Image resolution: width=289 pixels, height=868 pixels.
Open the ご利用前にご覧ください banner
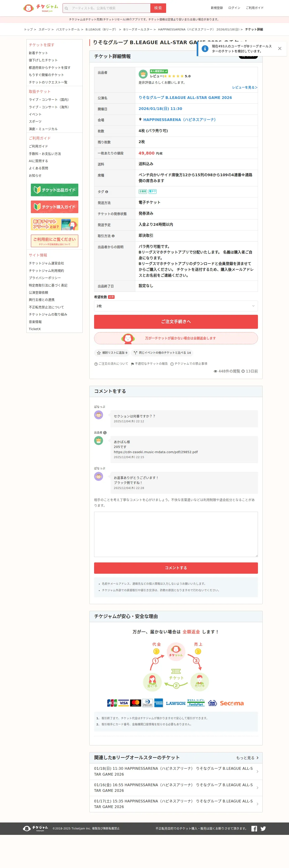tap(54, 241)
